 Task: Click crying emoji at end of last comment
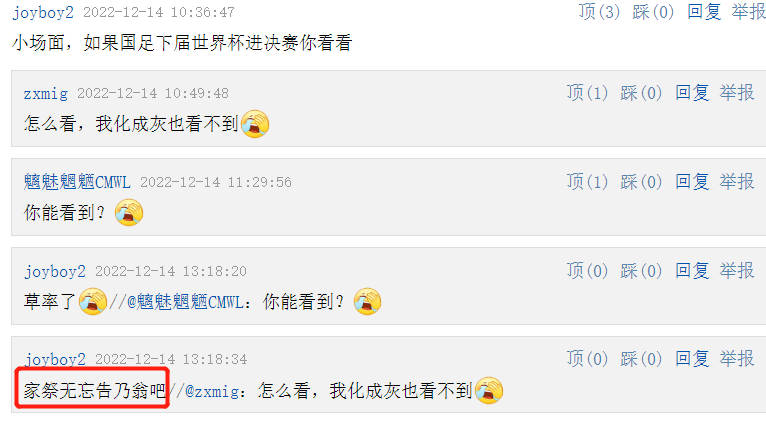coord(489,390)
